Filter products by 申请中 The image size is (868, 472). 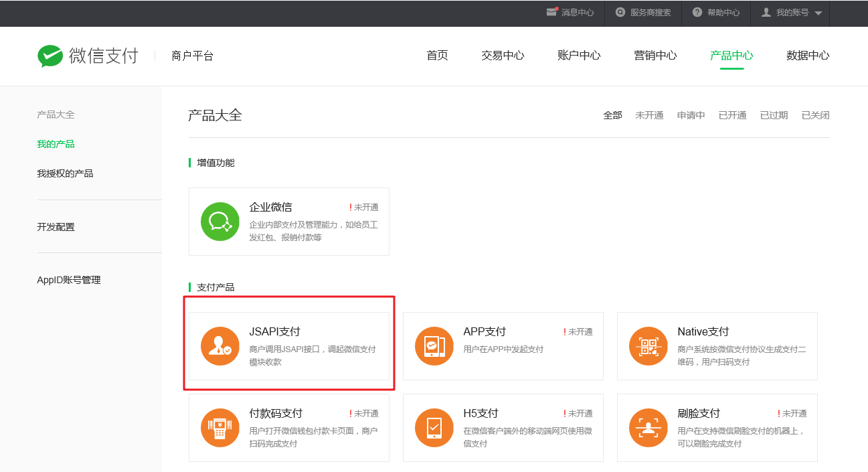tap(691, 115)
